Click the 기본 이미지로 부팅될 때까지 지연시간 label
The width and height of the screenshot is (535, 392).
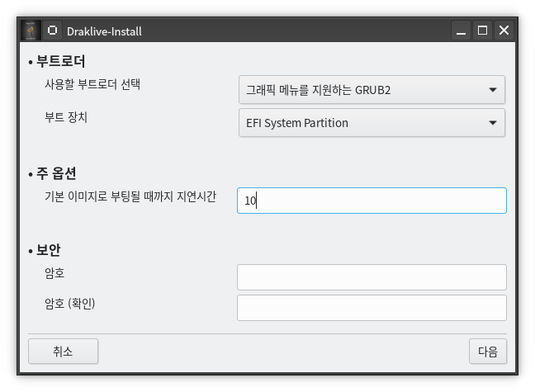click(130, 196)
